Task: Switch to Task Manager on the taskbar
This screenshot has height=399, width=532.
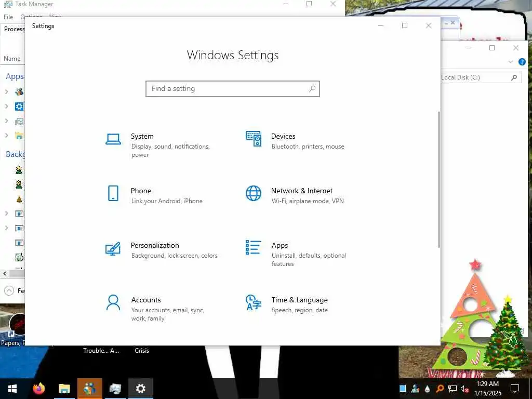Action: click(x=115, y=389)
